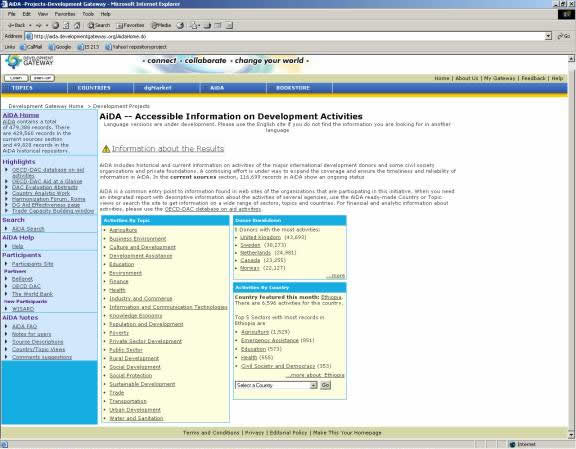Open the World Bank partner link

point(32,294)
